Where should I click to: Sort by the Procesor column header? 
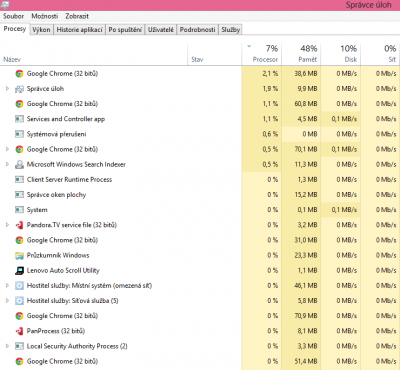[262, 54]
